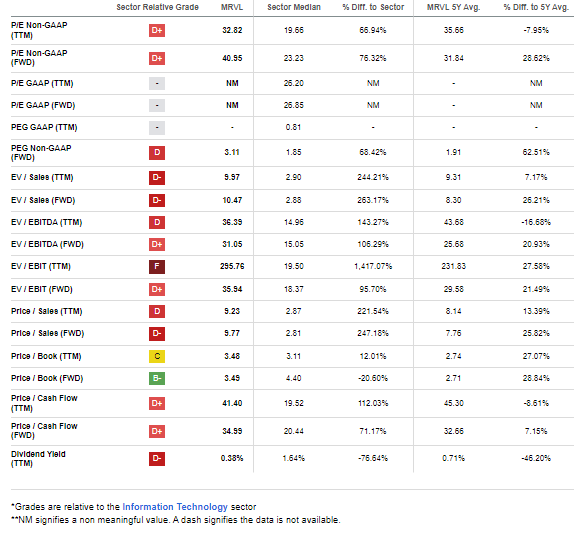Viewport: 579px width, 533px height.
Task: Click the D- grade badge for Price / Sales (FWD)
Action: tap(157, 334)
